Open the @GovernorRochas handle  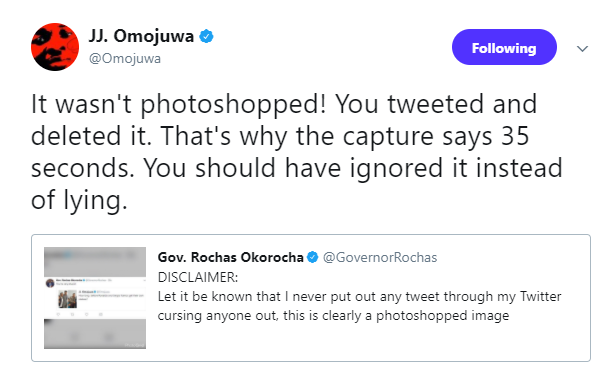pos(380,257)
